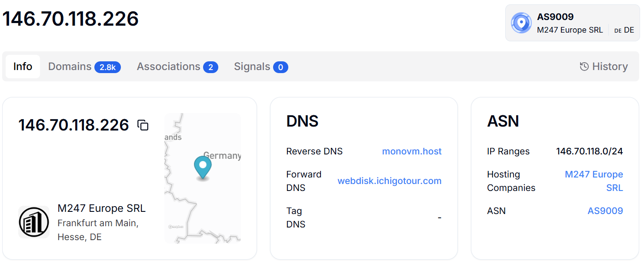
Task: Click the AS9009 card in top corner
Action: coord(573,23)
